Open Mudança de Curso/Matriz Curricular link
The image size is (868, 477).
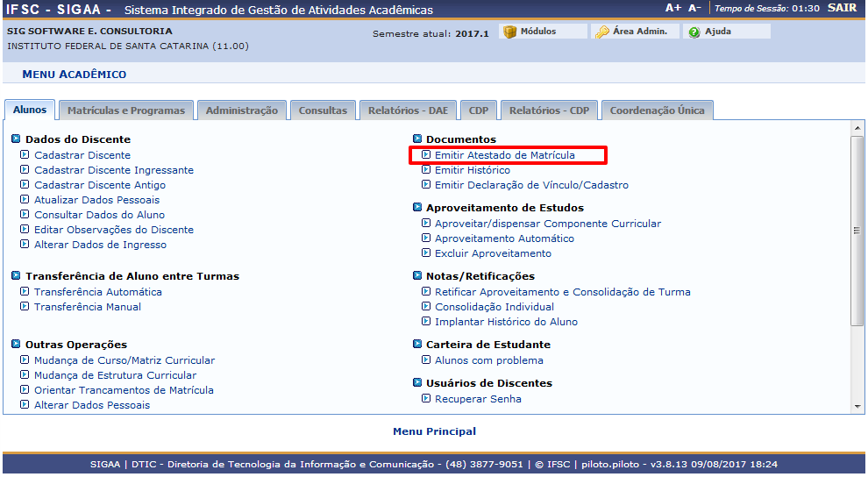(124, 360)
